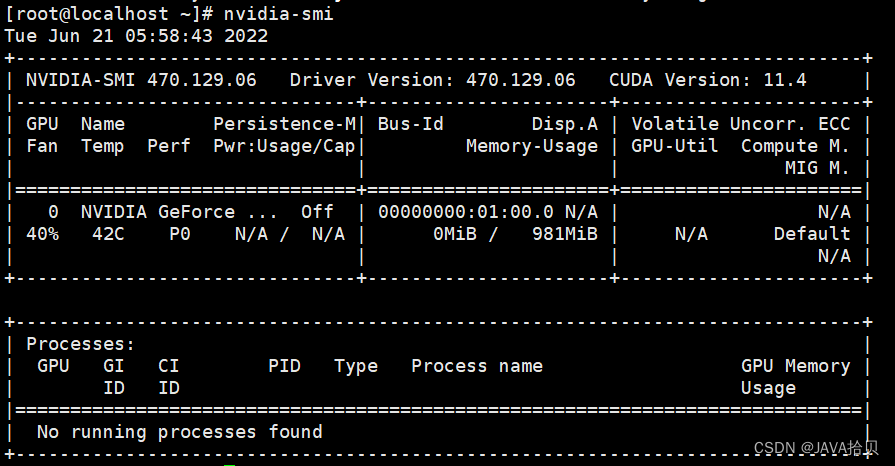Click the Volatile Uncorr. ECC header
This screenshot has height=466, width=895.
pos(740,124)
